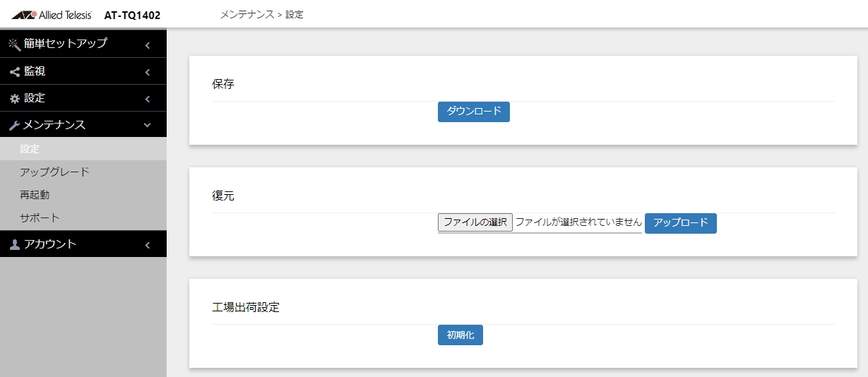Click the アップロード button
This screenshot has height=377, width=868.
coord(681,223)
